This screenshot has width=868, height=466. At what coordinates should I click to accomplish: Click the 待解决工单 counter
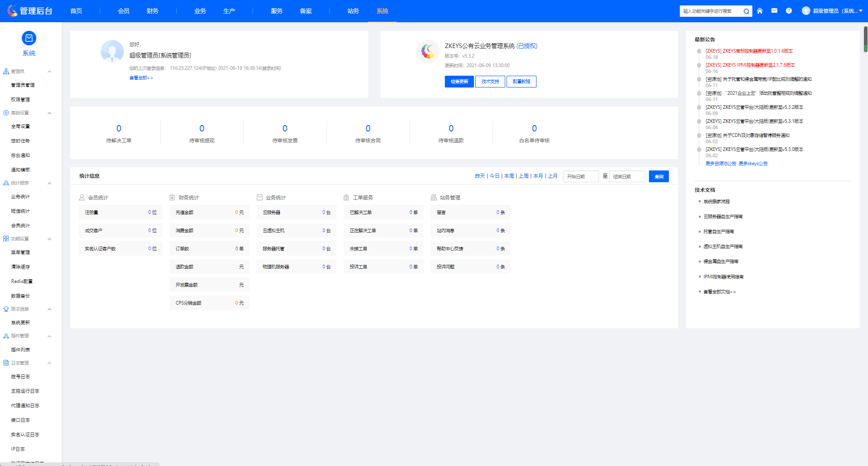click(x=119, y=133)
